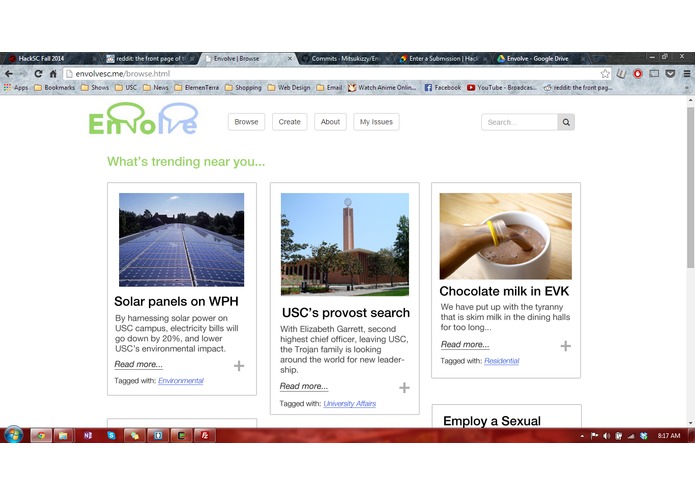This screenshot has height=494, width=695.
Task: Open the Apps shortcut in bookmarks bar
Action: (x=16, y=88)
